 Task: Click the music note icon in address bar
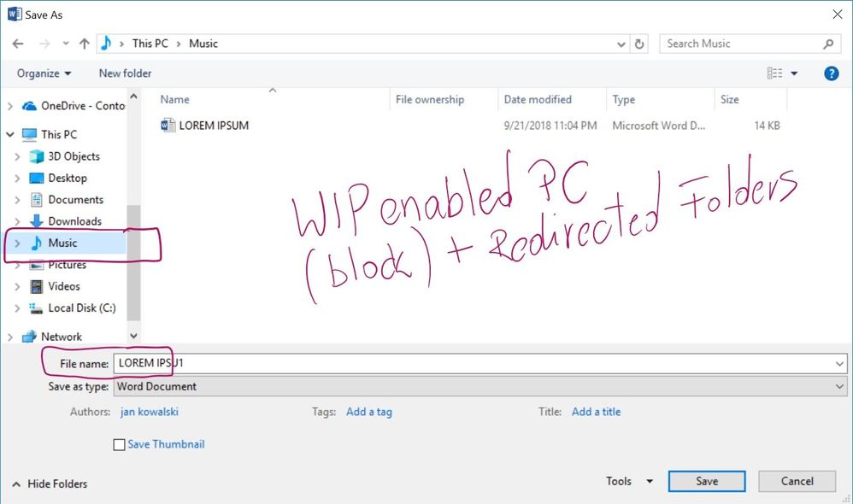106,43
